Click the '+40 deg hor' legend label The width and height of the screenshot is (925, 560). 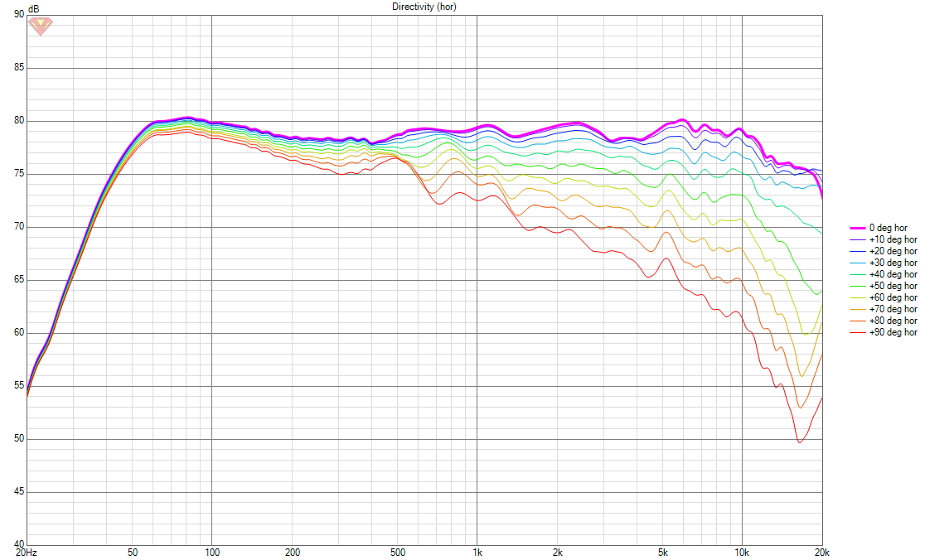(894, 274)
